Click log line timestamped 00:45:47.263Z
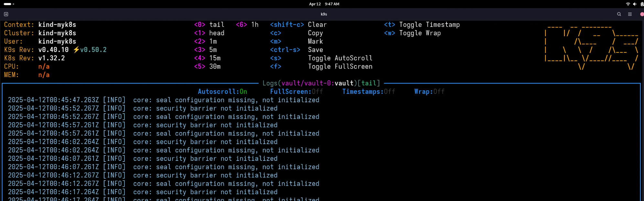The image size is (644, 201). (164, 100)
